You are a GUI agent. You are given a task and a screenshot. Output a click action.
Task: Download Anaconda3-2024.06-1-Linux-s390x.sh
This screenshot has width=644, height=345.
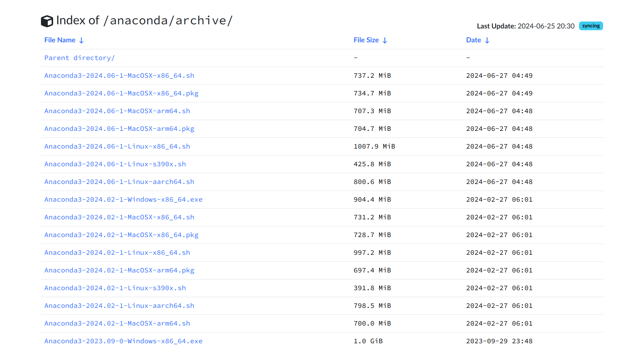tap(115, 164)
